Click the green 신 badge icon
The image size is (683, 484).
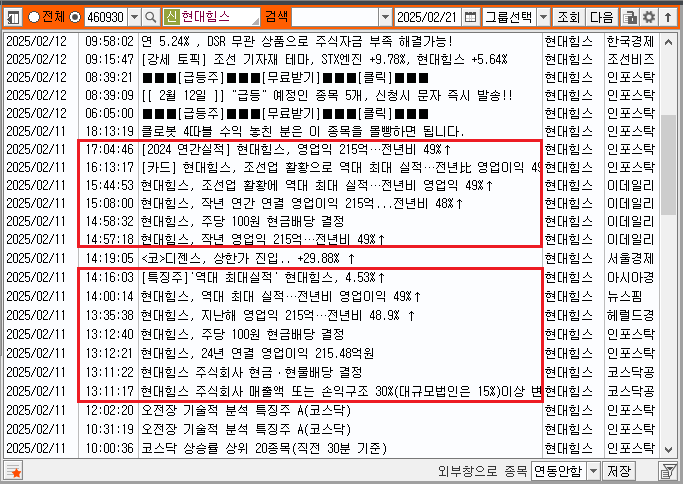pyautogui.click(x=172, y=17)
